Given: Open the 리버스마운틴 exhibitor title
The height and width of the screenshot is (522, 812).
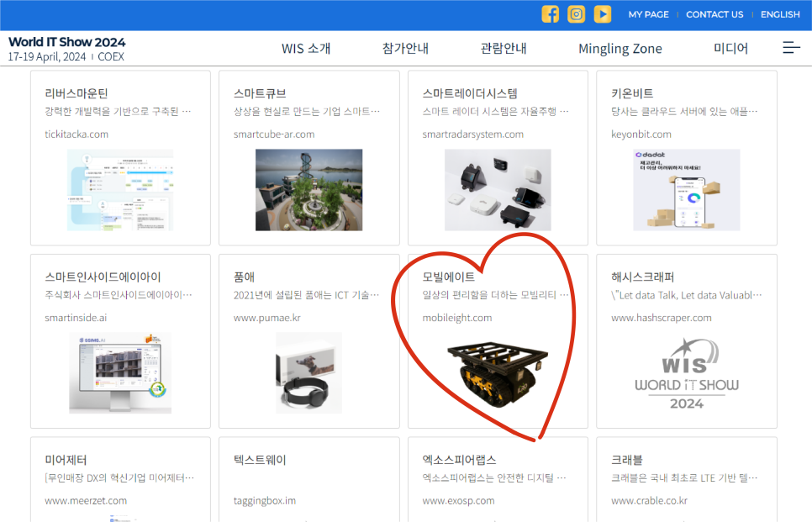Looking at the screenshot, I should 76,93.
